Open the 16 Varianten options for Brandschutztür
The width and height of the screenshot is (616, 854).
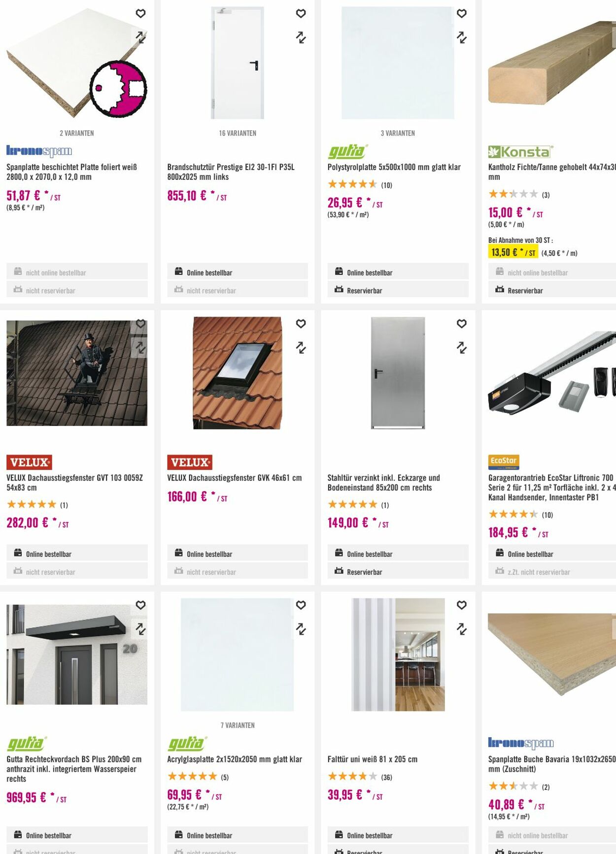click(x=238, y=133)
